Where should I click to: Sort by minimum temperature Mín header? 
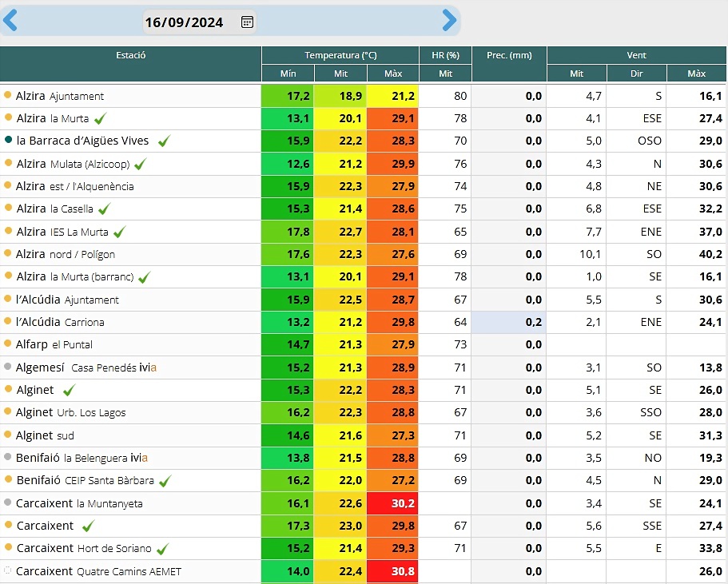pyautogui.click(x=288, y=73)
